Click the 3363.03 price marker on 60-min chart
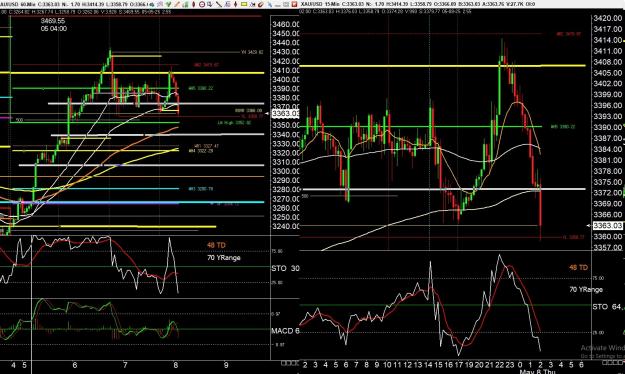 [285, 114]
